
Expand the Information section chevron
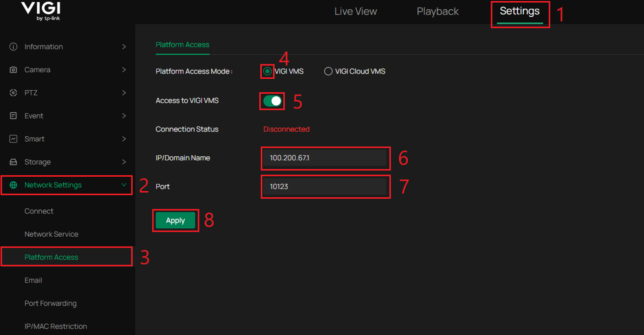[124, 47]
